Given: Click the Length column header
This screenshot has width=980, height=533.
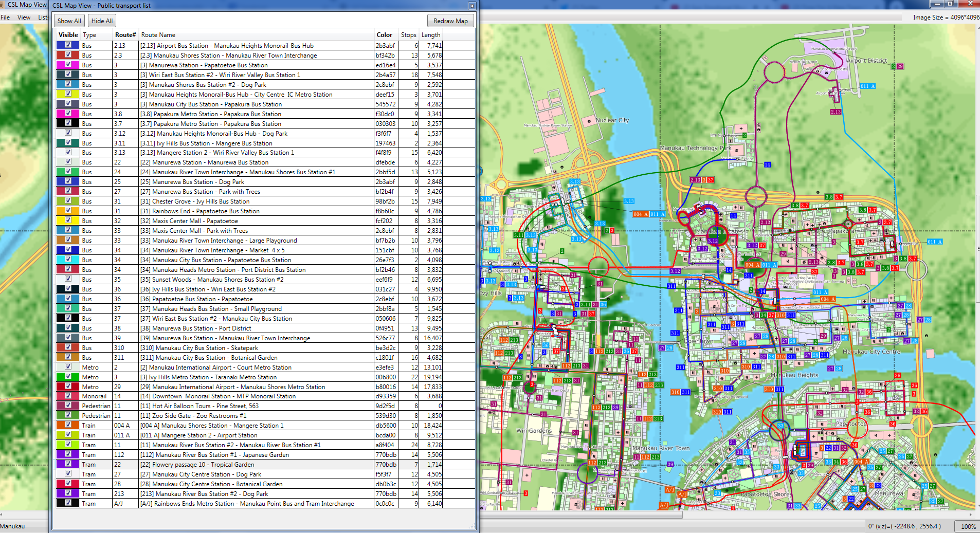Looking at the screenshot, I should pyautogui.click(x=431, y=35).
